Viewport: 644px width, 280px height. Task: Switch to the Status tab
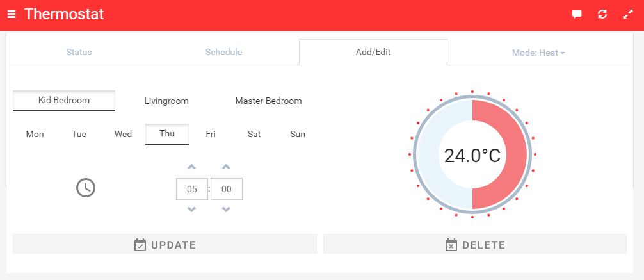(79, 53)
